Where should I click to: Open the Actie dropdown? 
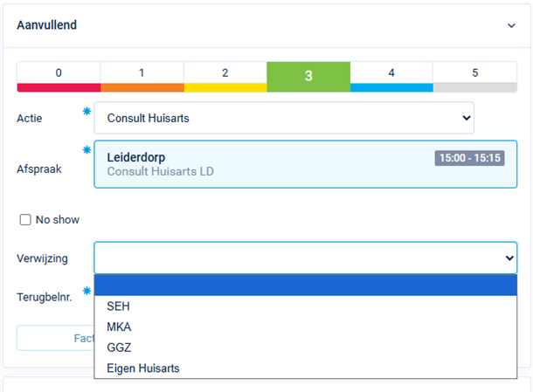(x=284, y=118)
